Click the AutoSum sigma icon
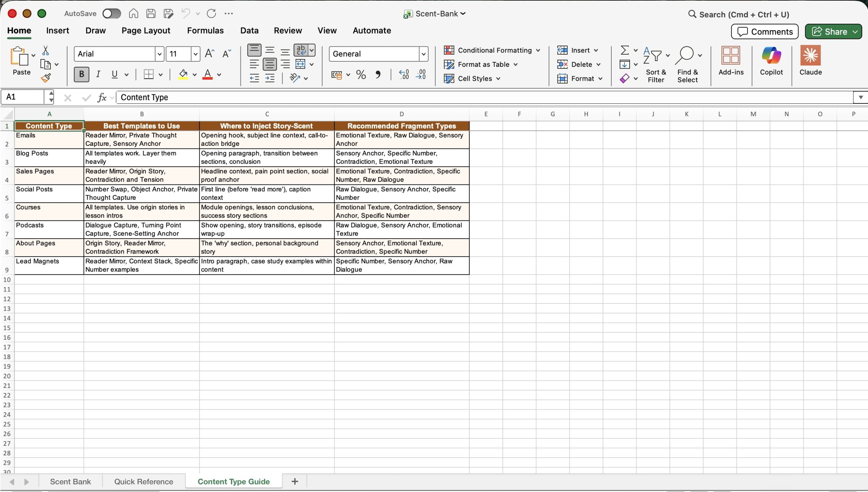868x492 pixels. point(625,50)
